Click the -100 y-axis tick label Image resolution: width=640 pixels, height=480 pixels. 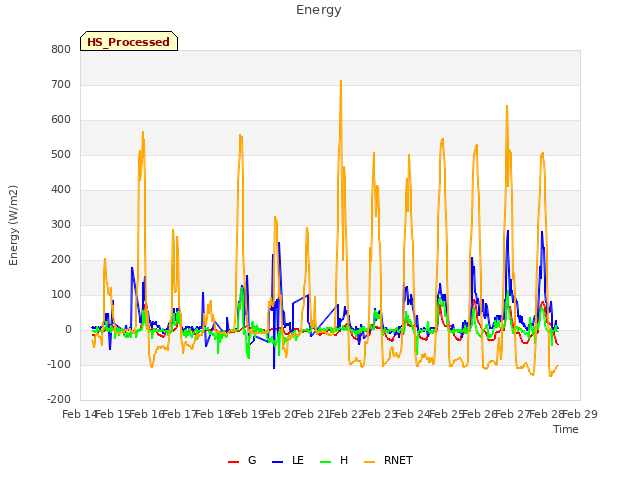pos(59,364)
